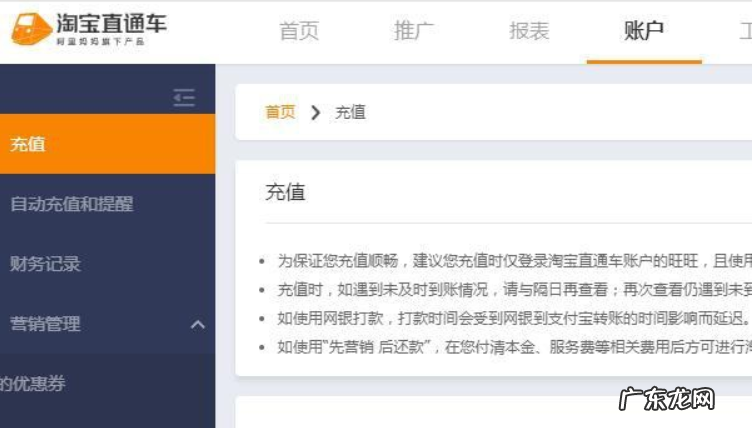753x428 pixels.
Task: Click the notice line starting 为保证您充值顺畅
Action: tap(515, 261)
